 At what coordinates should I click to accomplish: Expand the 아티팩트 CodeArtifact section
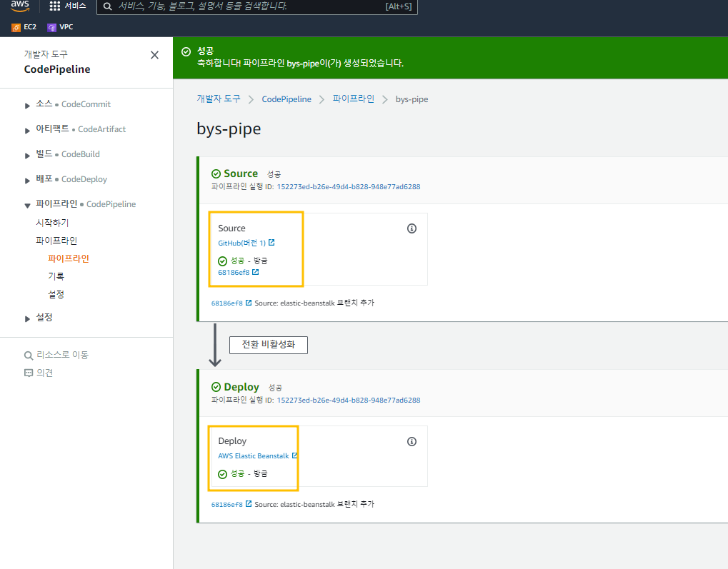coord(27,131)
